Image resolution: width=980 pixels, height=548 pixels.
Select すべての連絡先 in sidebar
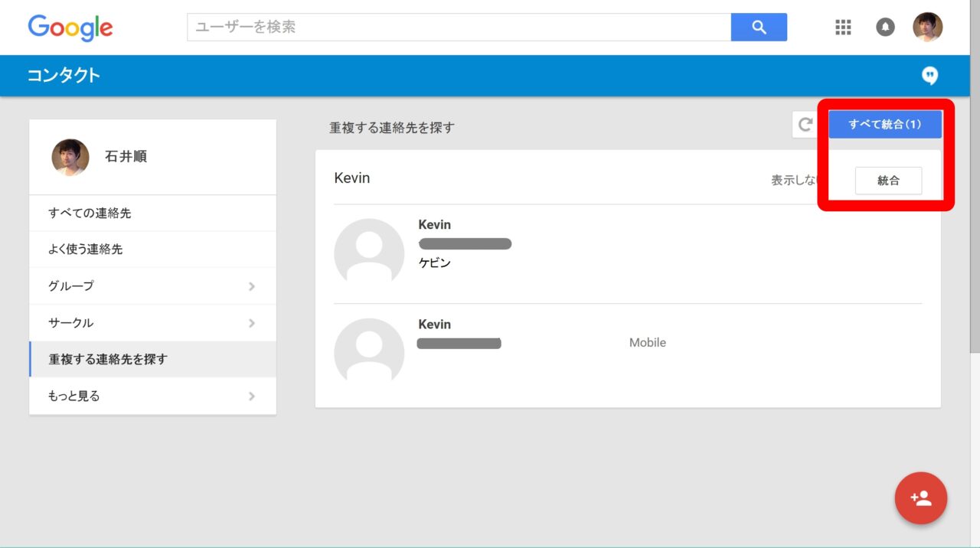click(90, 214)
